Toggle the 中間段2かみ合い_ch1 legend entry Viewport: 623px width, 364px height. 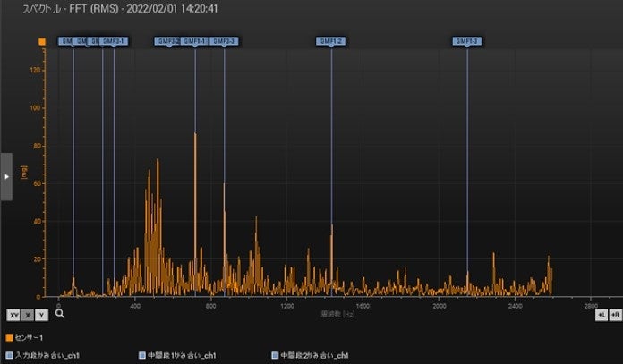310,355
